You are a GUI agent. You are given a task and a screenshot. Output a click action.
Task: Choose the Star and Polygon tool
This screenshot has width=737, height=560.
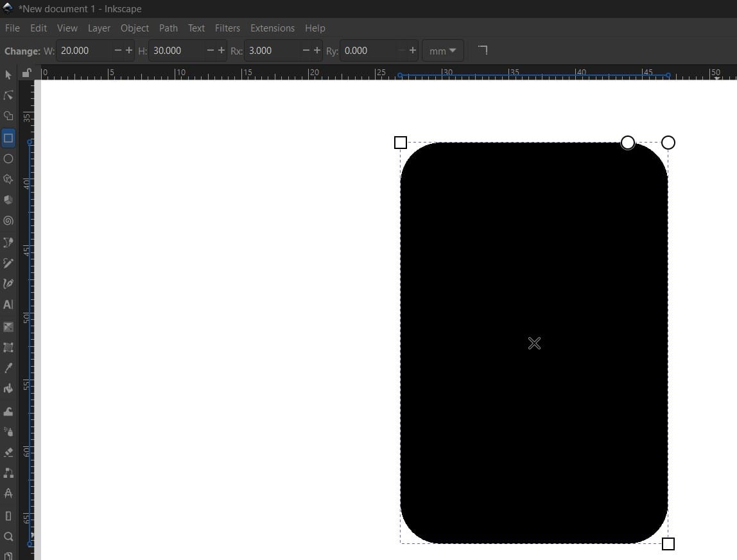click(x=8, y=179)
